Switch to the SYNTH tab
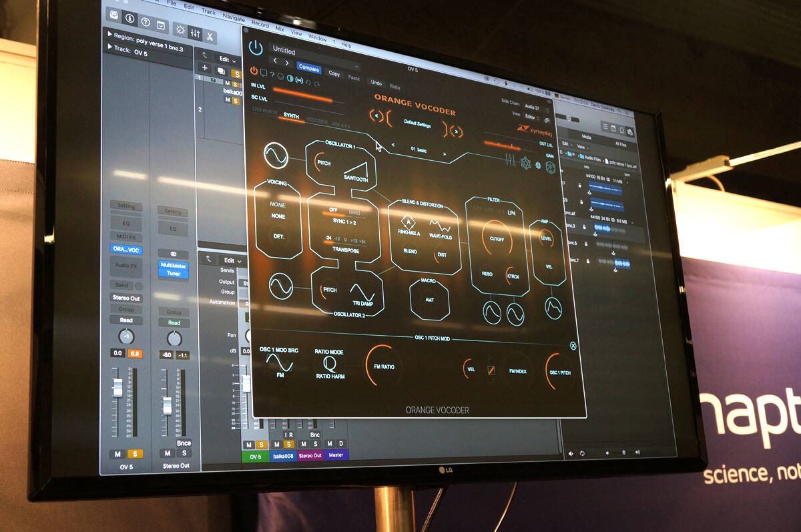The height and width of the screenshot is (532, 801). (291, 115)
